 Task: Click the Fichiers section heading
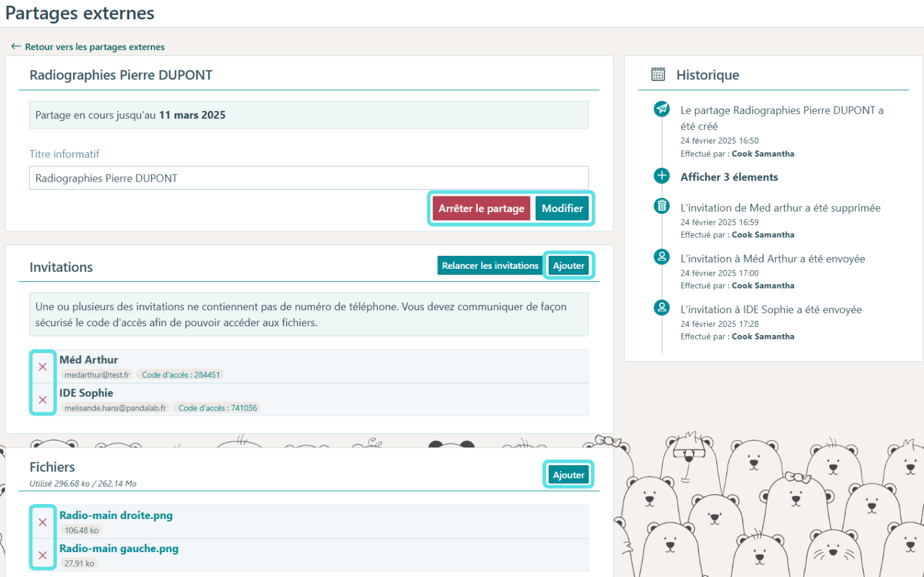[x=52, y=467]
